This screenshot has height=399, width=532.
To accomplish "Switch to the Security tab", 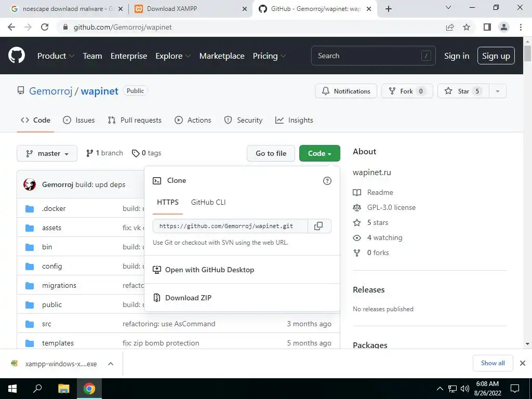I will pyautogui.click(x=243, y=120).
